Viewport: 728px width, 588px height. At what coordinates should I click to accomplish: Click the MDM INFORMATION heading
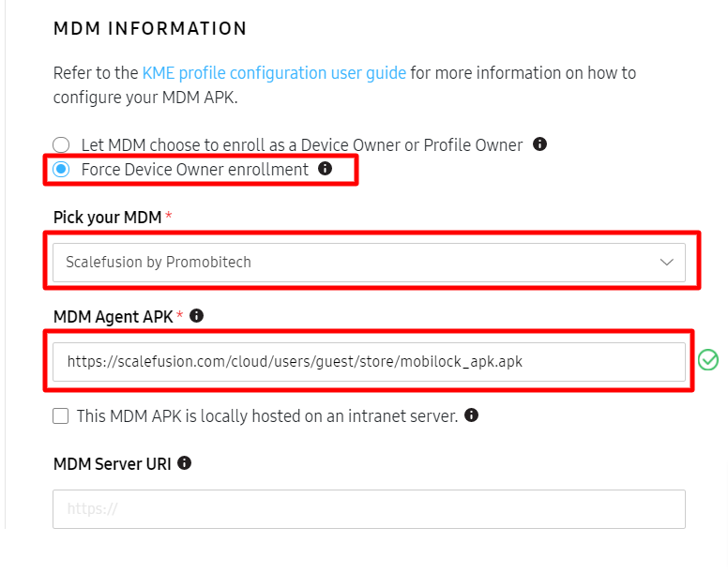150,29
